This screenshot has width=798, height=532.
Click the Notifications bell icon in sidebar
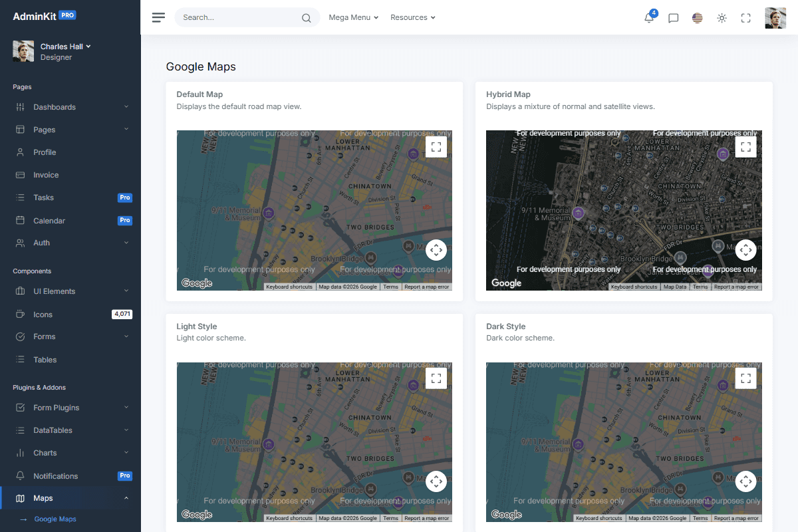click(x=20, y=475)
